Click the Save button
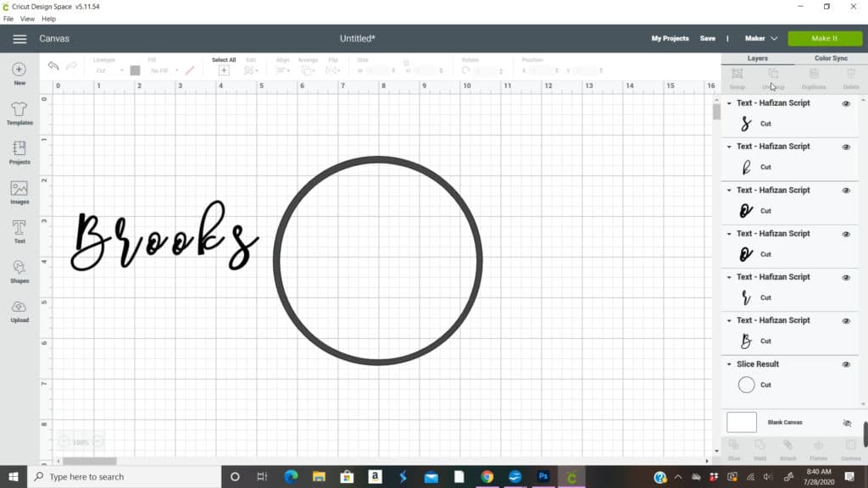 pos(708,38)
